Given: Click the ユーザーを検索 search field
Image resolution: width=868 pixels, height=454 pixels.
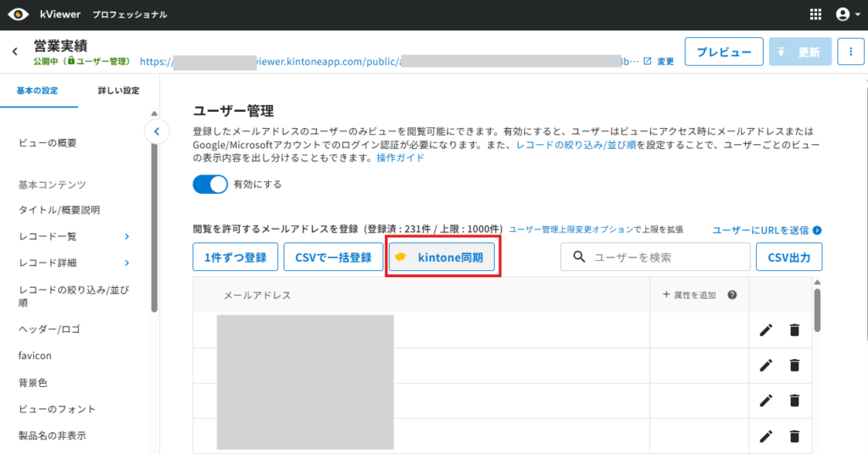Looking at the screenshot, I should pyautogui.click(x=655, y=257).
